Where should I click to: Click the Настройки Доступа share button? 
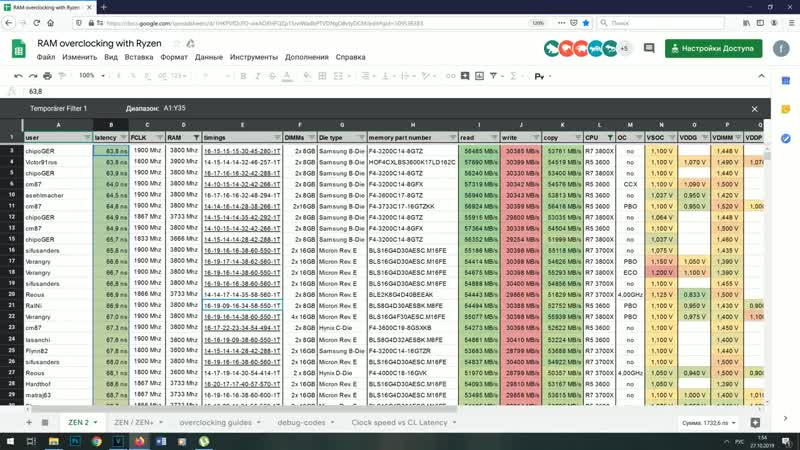(x=713, y=48)
